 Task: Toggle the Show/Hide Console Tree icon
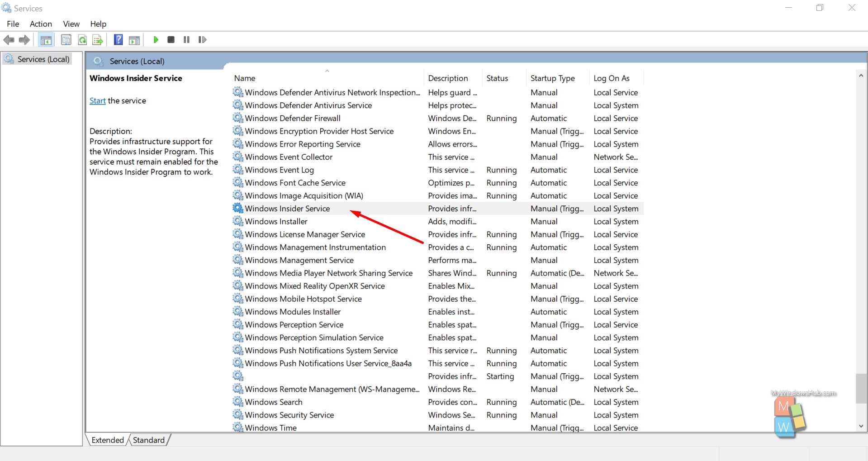[x=46, y=40]
